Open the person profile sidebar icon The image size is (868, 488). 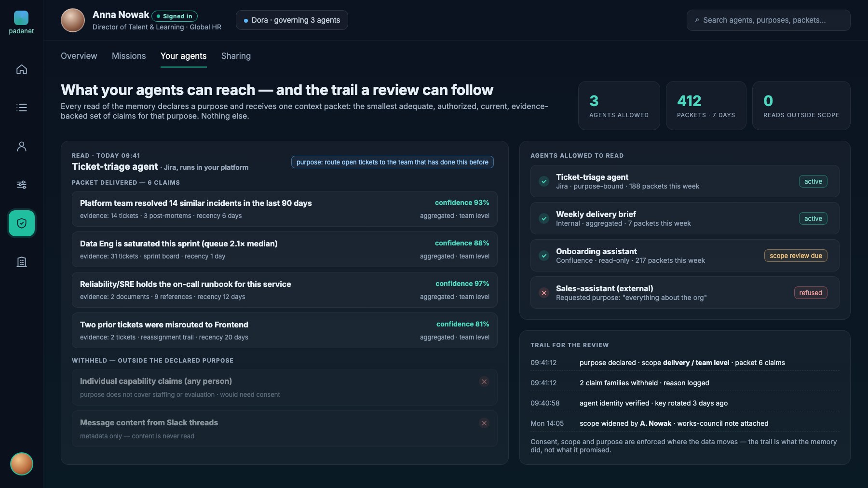tap(22, 146)
